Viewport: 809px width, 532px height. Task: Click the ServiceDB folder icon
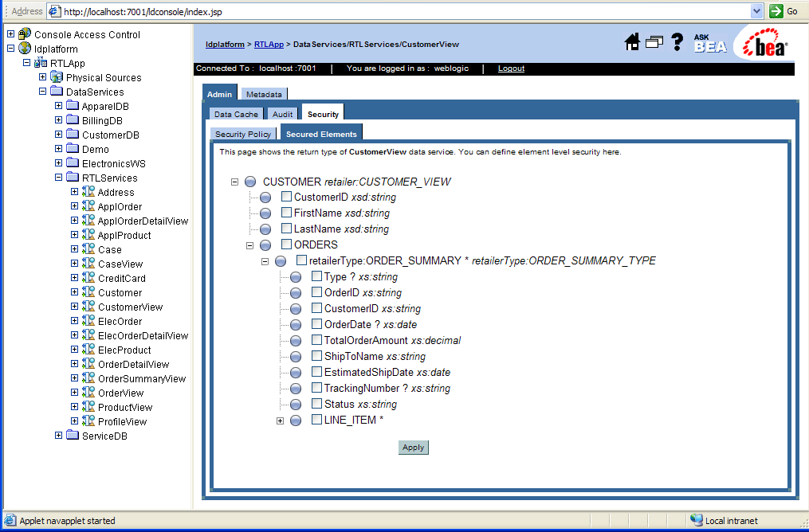point(73,435)
